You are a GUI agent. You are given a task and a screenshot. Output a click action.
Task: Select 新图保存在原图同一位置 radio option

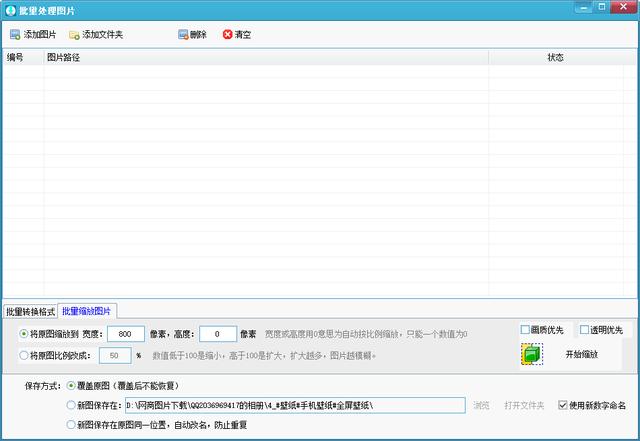point(70,424)
